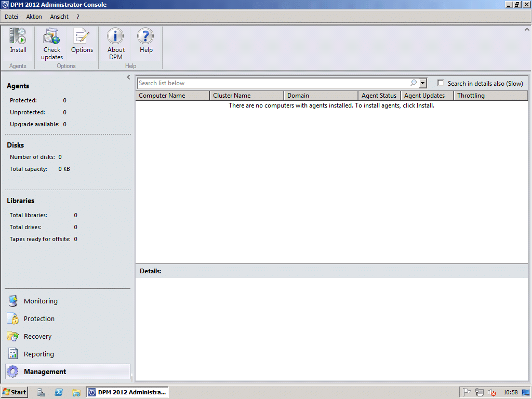Click the Total capacity: label
Image resolution: width=532 pixels, height=399 pixels.
tap(28, 169)
